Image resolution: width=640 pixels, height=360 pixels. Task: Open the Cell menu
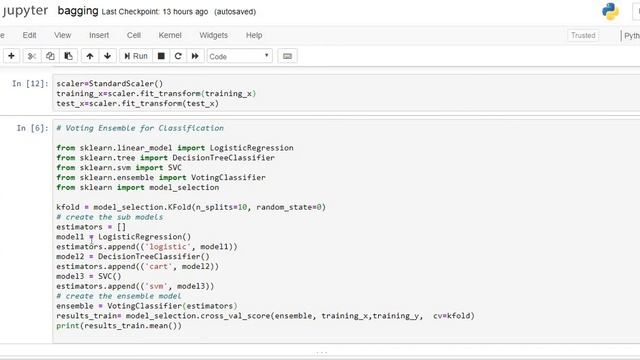[x=134, y=35]
